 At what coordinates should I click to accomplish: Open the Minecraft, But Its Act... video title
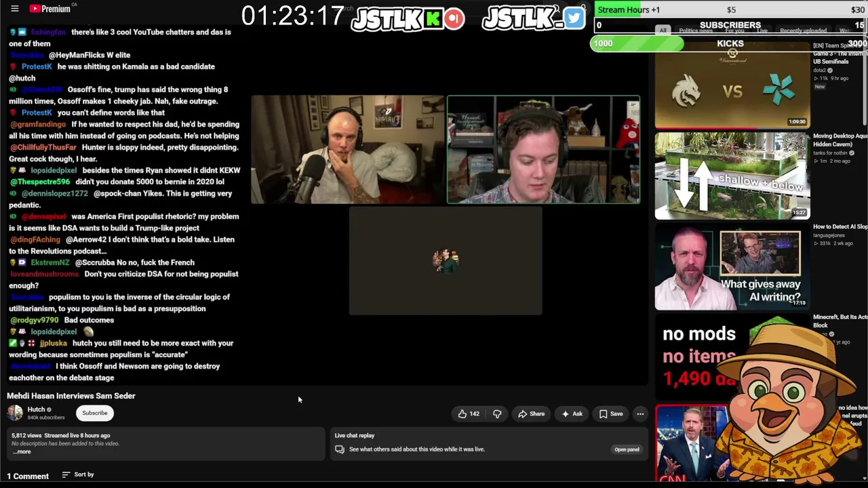click(x=840, y=321)
